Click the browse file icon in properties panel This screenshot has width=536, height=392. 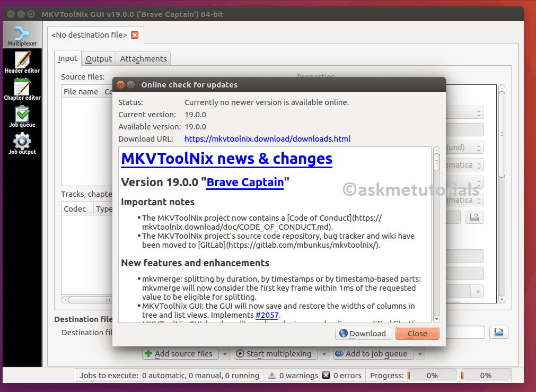(474, 217)
